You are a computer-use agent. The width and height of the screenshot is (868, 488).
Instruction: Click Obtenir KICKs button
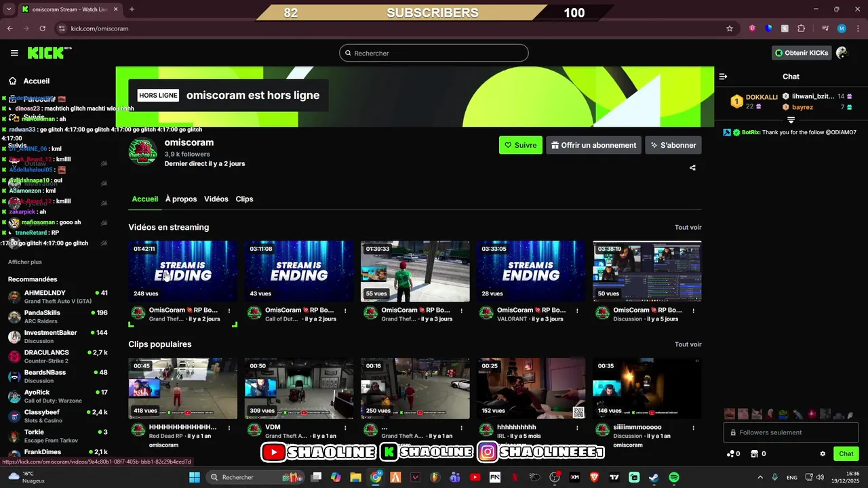[x=802, y=53]
